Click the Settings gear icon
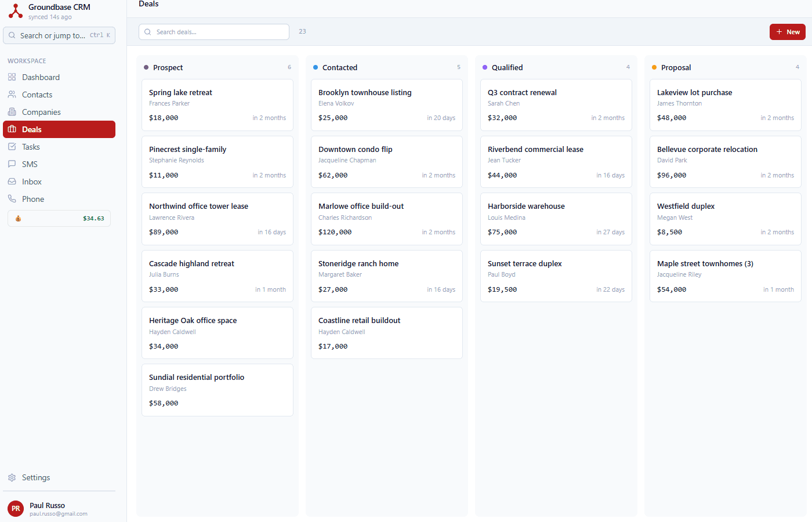 coord(12,477)
